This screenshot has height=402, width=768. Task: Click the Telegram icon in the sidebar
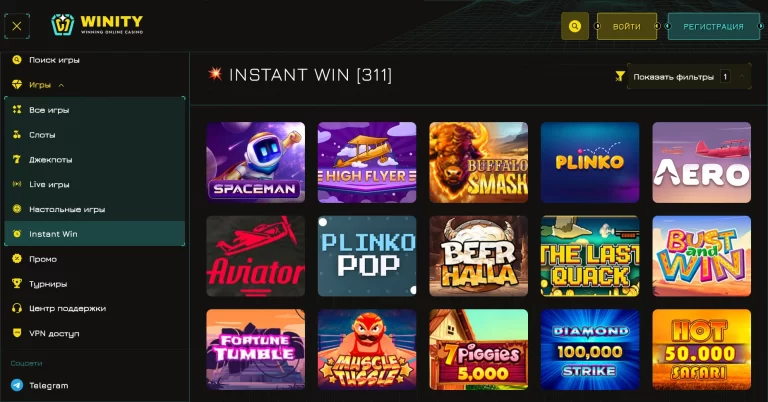pos(17,385)
